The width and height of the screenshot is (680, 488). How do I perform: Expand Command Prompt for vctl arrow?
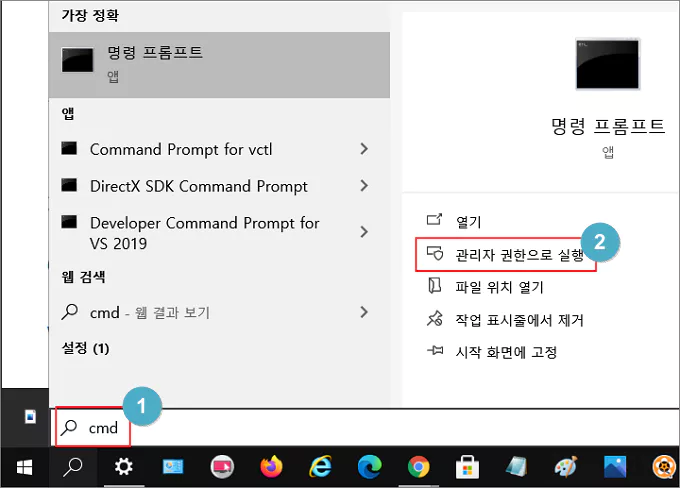click(x=364, y=149)
